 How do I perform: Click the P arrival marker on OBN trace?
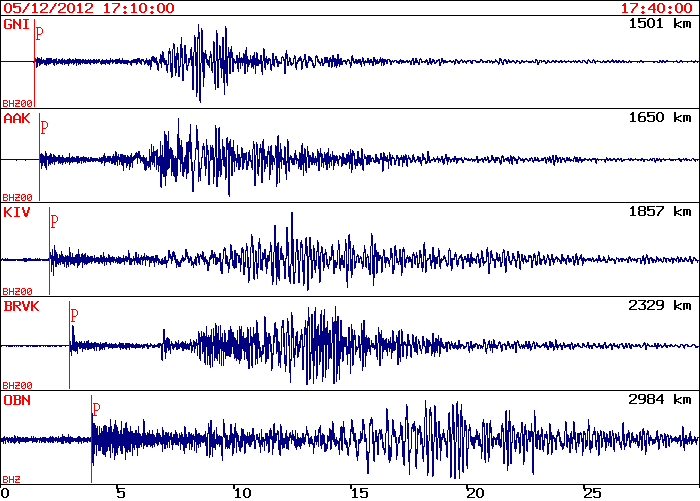pos(96,408)
